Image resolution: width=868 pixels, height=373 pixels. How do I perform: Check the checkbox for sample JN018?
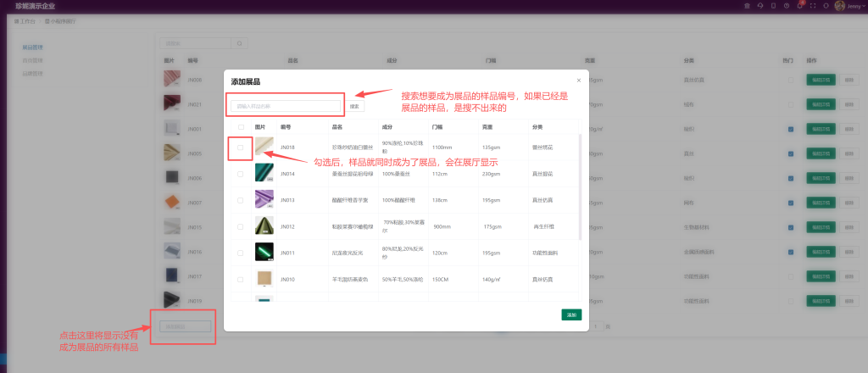tap(241, 148)
